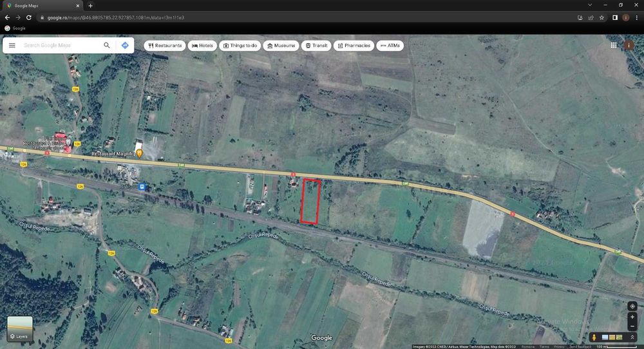Image resolution: width=644 pixels, height=349 pixels.
Task: Open a new browser tab
Action: click(90, 6)
